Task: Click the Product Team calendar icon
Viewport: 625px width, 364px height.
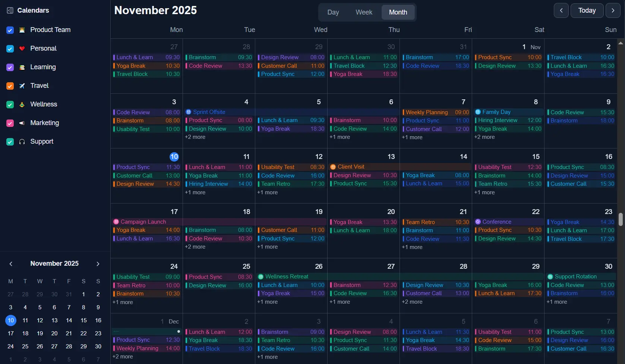Action: 22,30
